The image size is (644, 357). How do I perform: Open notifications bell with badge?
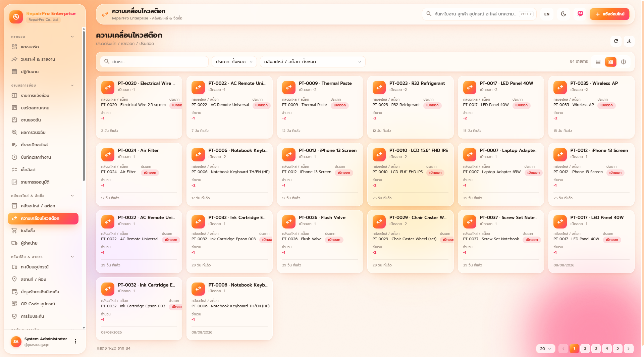click(x=580, y=14)
